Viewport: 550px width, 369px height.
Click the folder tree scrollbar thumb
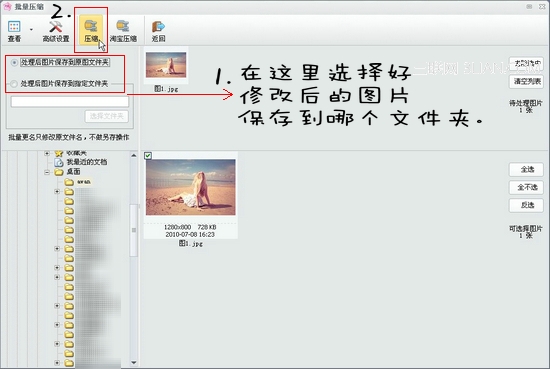click(134, 230)
